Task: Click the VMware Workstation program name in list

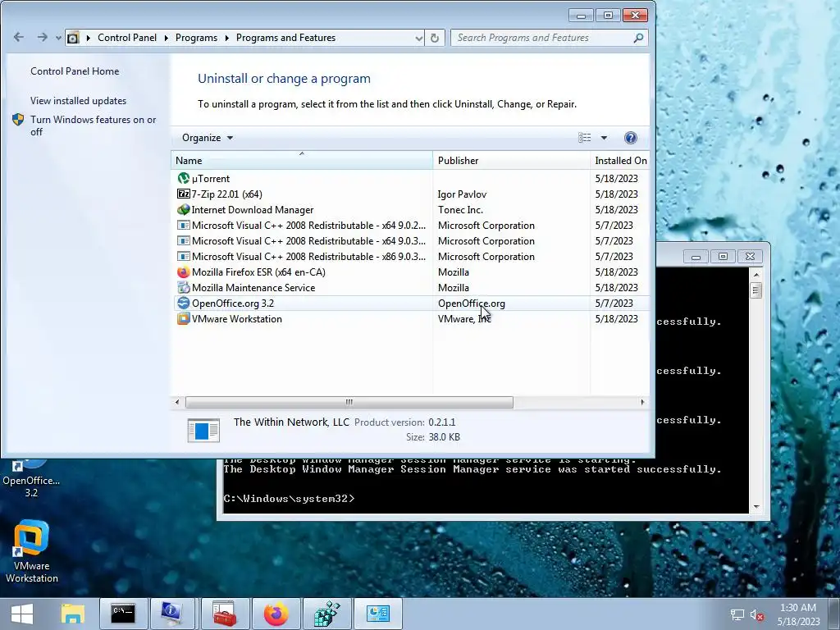Action: point(237,319)
